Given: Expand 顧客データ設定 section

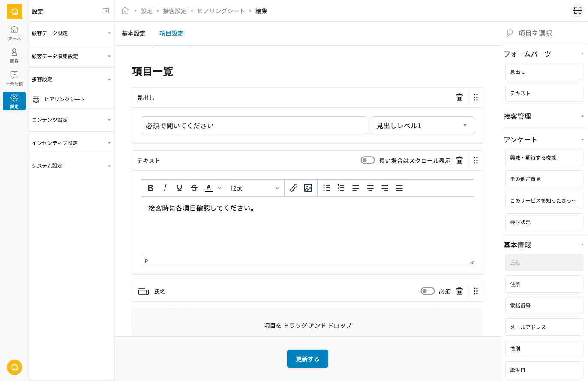Looking at the screenshot, I should click(71, 33).
